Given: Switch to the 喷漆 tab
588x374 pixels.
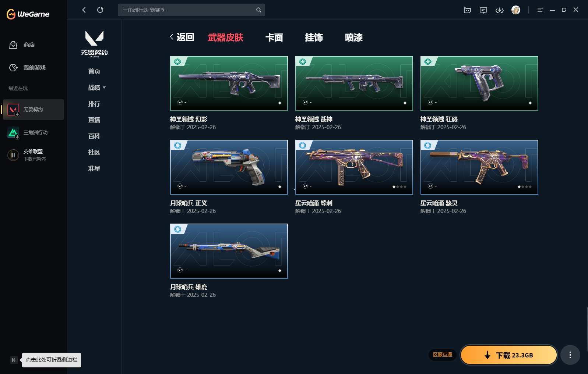Looking at the screenshot, I should pos(353,38).
